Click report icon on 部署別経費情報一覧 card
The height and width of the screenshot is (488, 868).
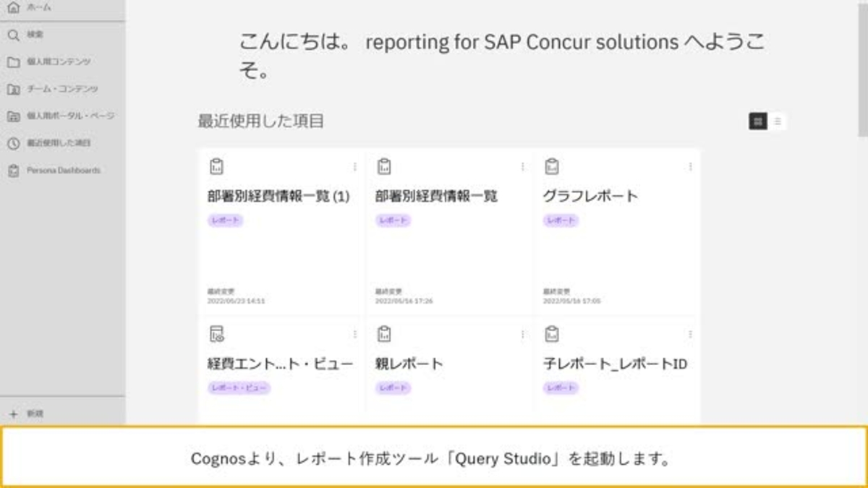tap(384, 166)
